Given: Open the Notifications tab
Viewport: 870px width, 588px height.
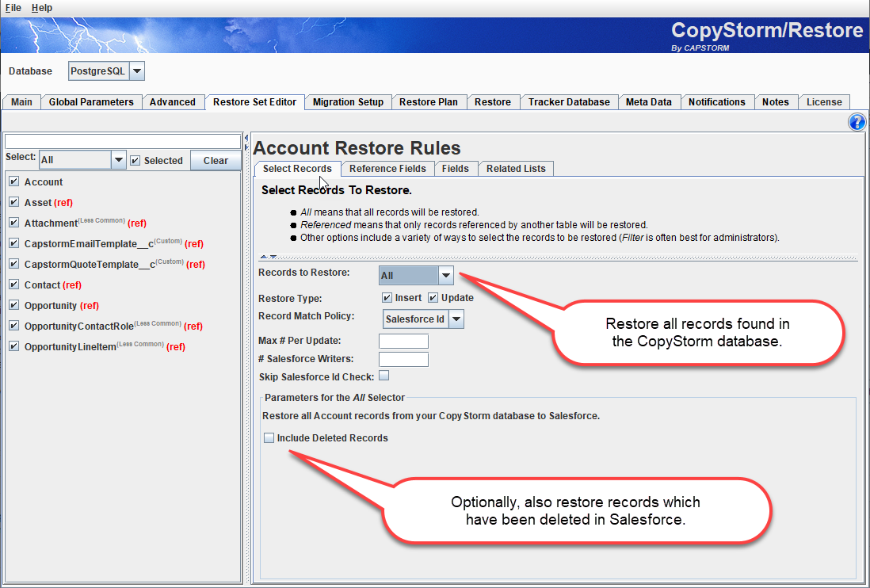Looking at the screenshot, I should [717, 102].
